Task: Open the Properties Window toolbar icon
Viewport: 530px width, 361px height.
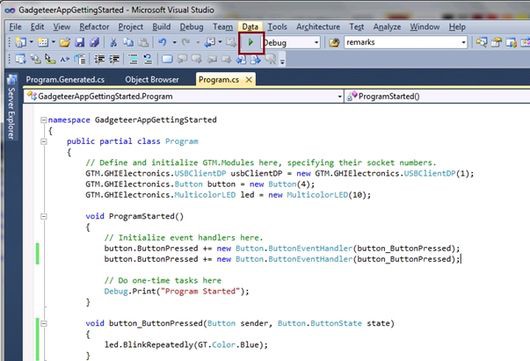Action: (496, 42)
